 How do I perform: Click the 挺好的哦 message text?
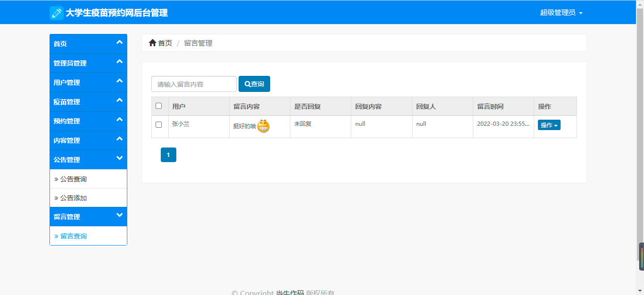(244, 126)
